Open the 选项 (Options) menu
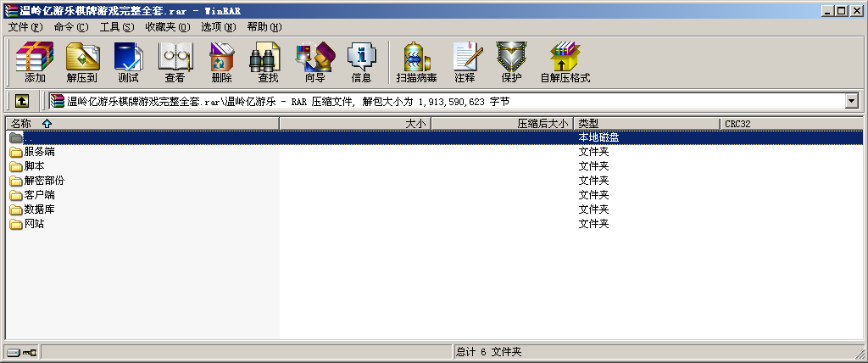This screenshot has height=363, width=868. tap(218, 27)
